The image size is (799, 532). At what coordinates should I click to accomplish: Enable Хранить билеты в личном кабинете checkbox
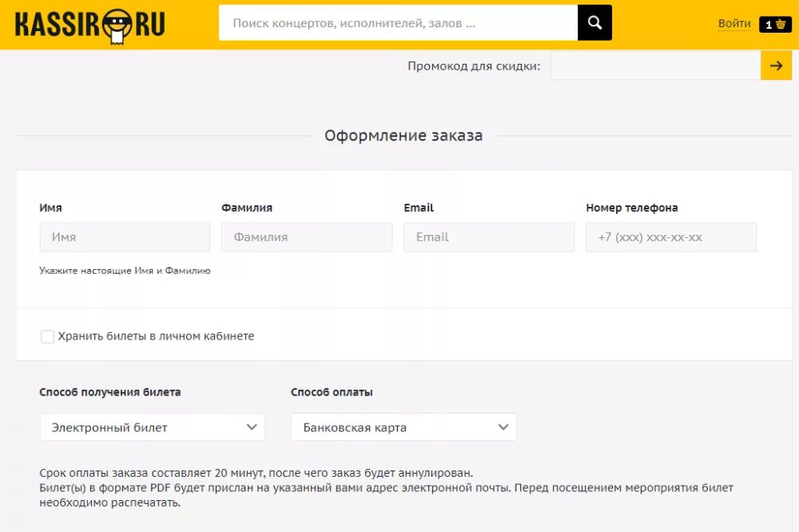(x=47, y=336)
